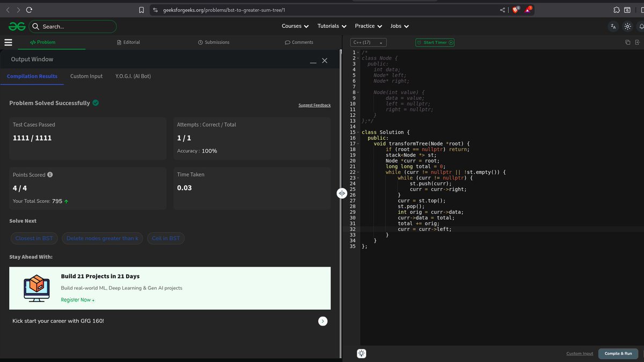
Task: Click the Start Timer button
Action: point(435,42)
